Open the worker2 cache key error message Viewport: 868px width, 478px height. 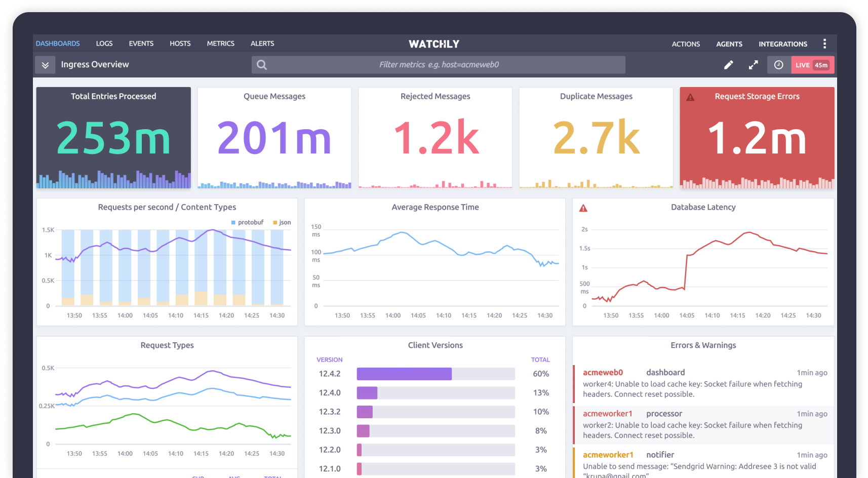(692, 430)
